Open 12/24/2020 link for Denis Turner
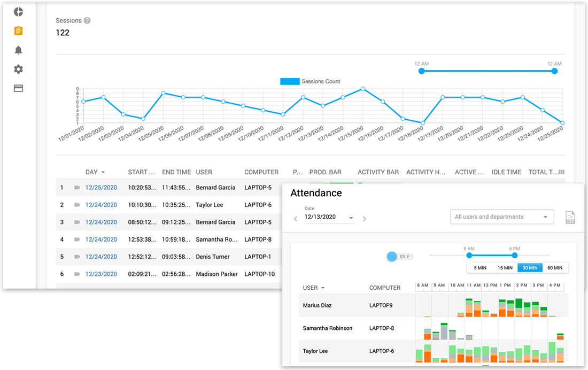This screenshot has height=370, width=588. (101, 257)
